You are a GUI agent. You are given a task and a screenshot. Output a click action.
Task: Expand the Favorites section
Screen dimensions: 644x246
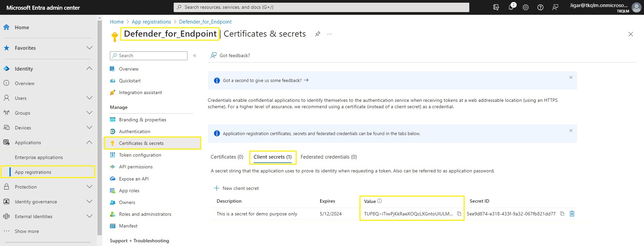click(x=89, y=48)
